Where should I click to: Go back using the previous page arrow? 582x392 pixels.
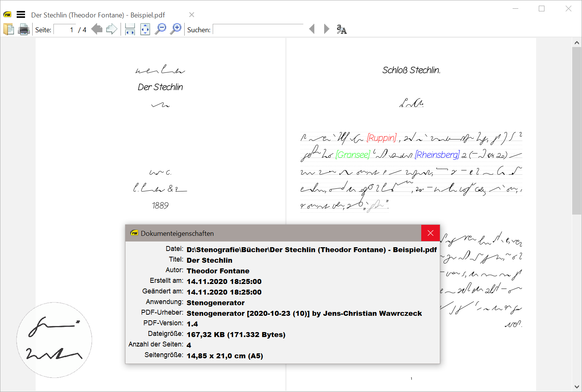[x=97, y=29]
